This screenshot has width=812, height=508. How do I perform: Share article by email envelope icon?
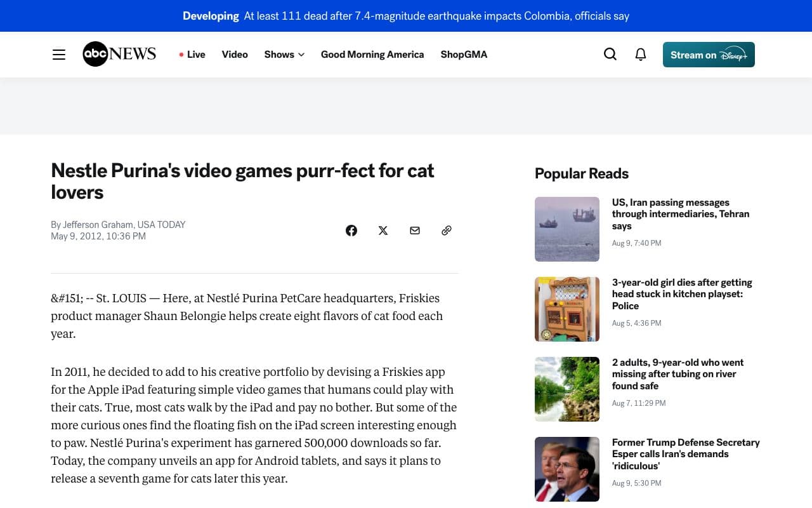415,231
